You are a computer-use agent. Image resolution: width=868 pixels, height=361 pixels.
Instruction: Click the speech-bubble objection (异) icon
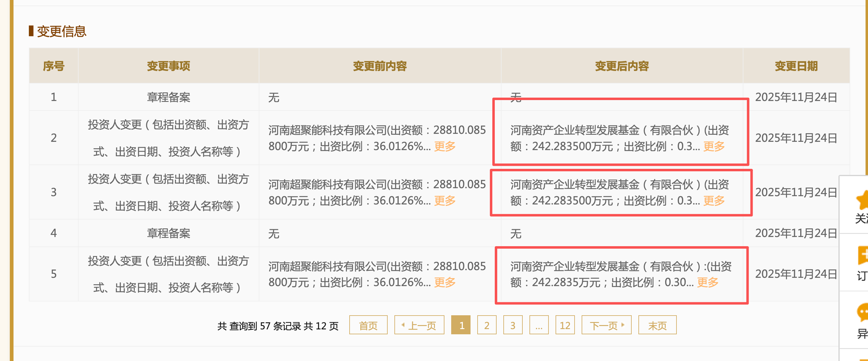pos(862,312)
